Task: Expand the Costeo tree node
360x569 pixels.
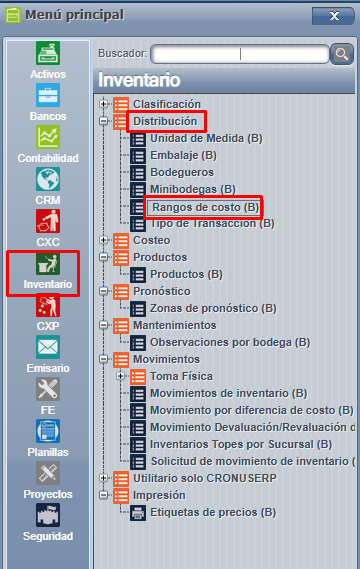Action: (x=103, y=240)
